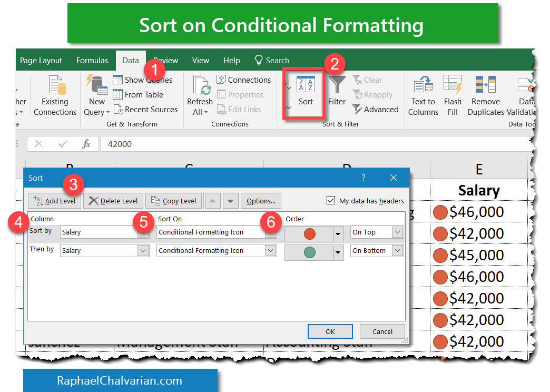Click the Flash Fill icon
Image resolution: width=550 pixels, height=392 pixels.
coord(453,95)
